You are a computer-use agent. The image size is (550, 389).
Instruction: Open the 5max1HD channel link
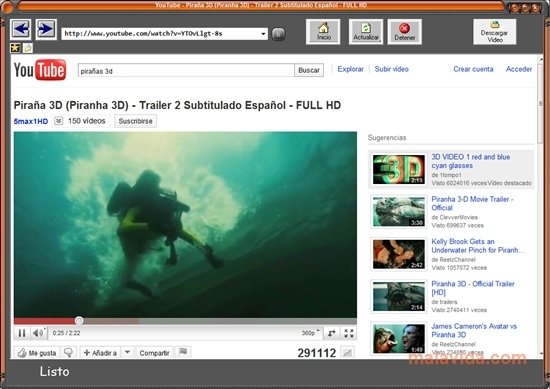tap(31, 121)
